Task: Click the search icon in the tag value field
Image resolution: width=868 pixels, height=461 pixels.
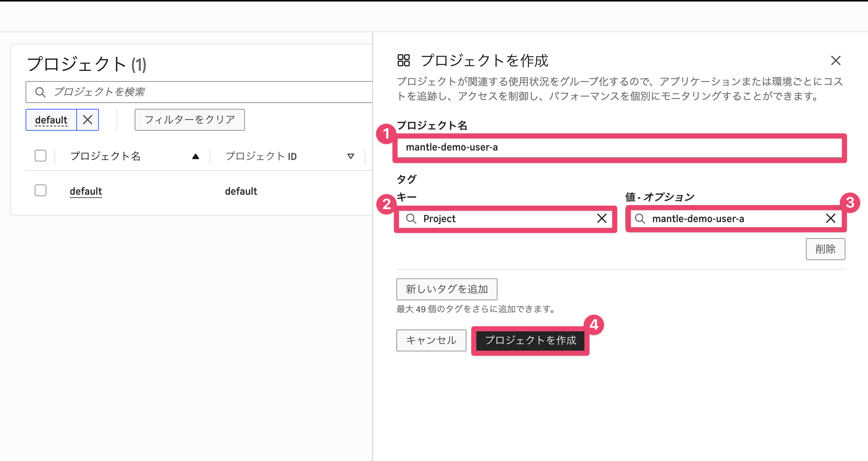Action: coord(640,218)
